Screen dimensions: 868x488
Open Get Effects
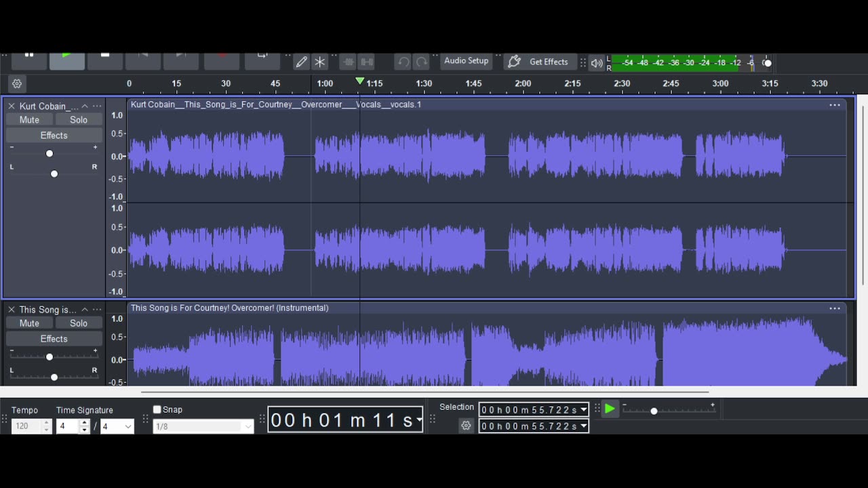[x=540, y=62]
